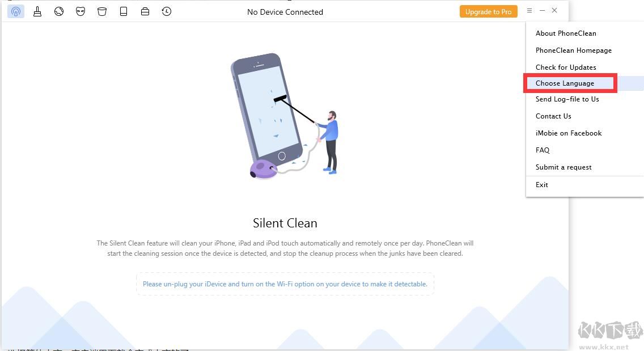The width and height of the screenshot is (644, 351).
Task: Open Contact Us entry
Action: tap(553, 116)
